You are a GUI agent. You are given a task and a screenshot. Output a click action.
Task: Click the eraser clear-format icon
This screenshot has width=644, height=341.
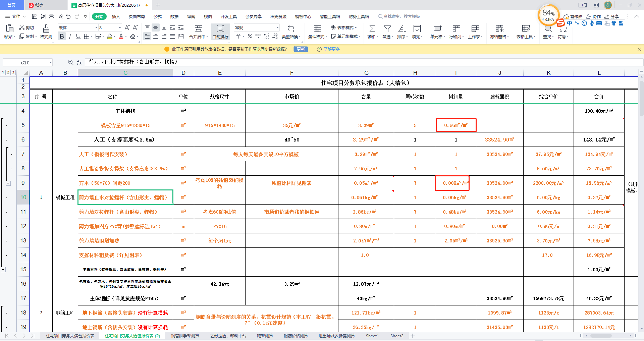[133, 36]
